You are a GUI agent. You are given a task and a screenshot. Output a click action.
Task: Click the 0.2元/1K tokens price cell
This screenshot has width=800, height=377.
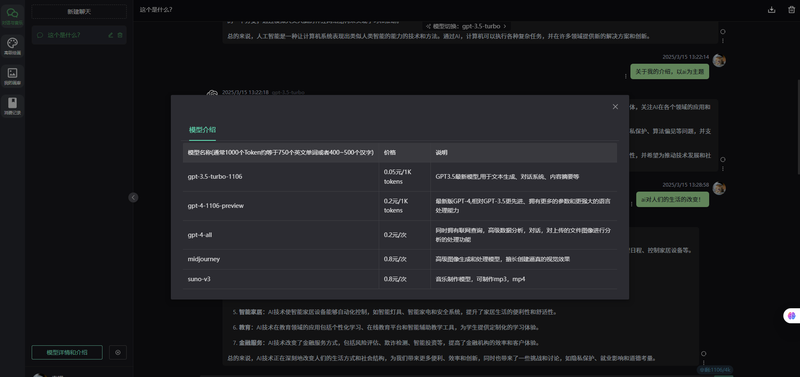click(405, 206)
